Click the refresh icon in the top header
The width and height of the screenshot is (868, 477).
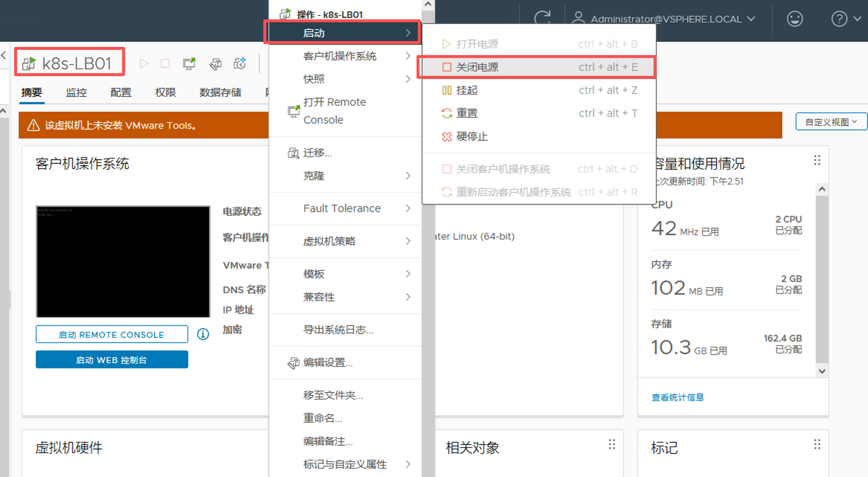[542, 18]
